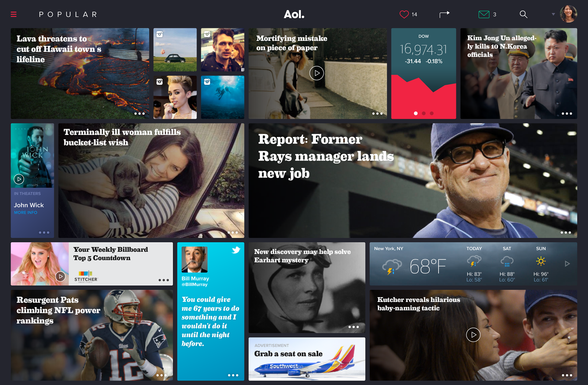This screenshot has width=588, height=385.
Task: Click the heart favorites icon
Action: (x=404, y=14)
